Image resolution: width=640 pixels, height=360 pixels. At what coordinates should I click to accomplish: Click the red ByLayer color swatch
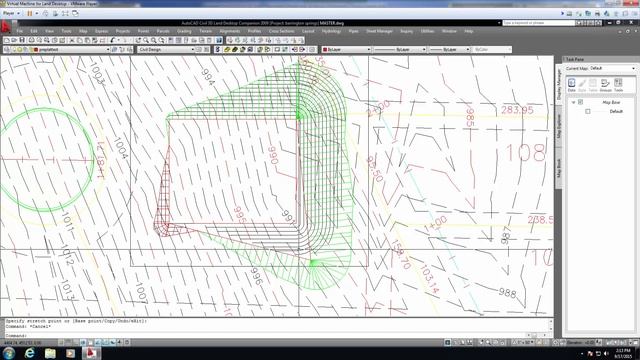pyautogui.click(x=325, y=49)
